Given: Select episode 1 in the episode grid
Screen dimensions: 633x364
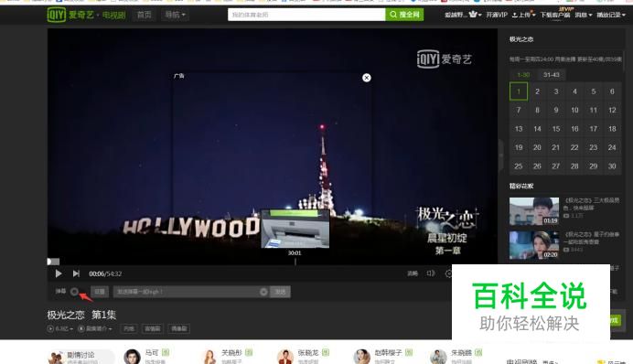Looking at the screenshot, I should (519, 91).
